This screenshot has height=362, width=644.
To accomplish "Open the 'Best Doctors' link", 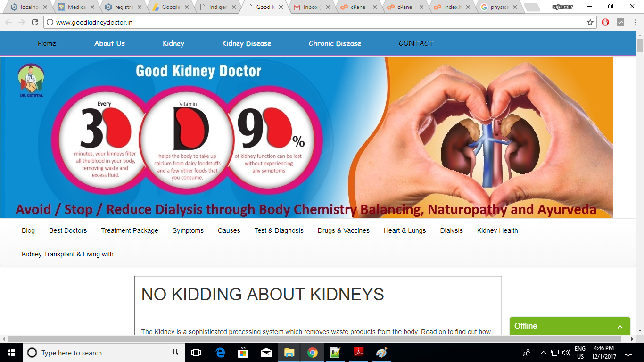I will (67, 230).
